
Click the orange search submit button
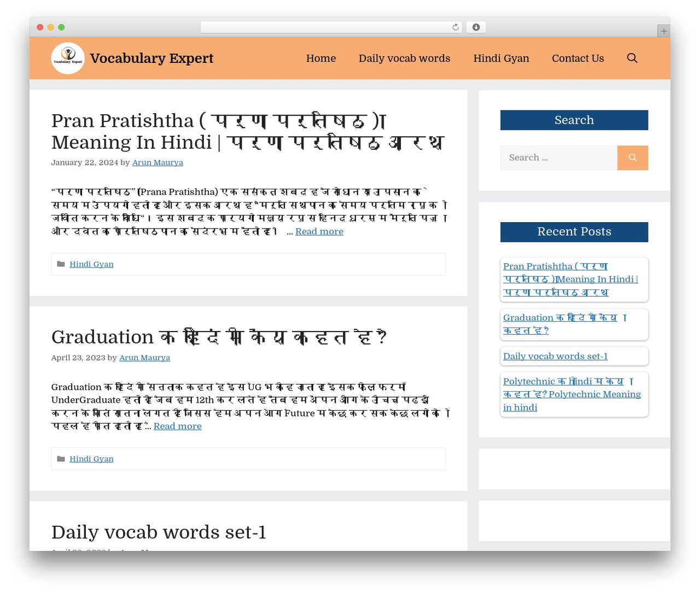click(633, 158)
